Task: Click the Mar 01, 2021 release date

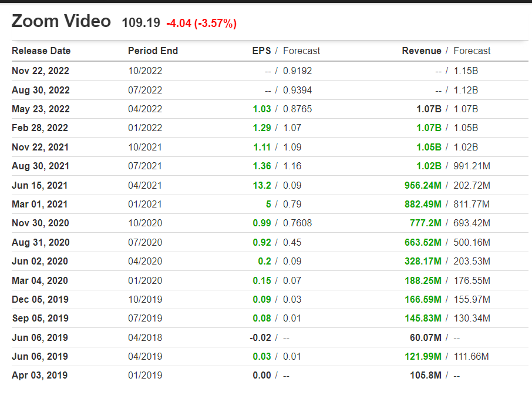Action: pos(40,204)
